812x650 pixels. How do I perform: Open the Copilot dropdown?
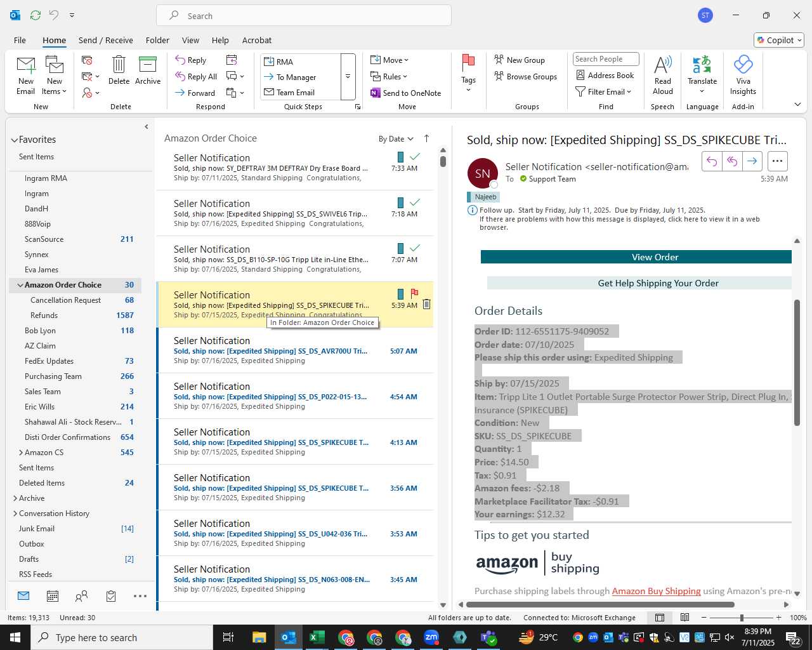click(x=779, y=40)
